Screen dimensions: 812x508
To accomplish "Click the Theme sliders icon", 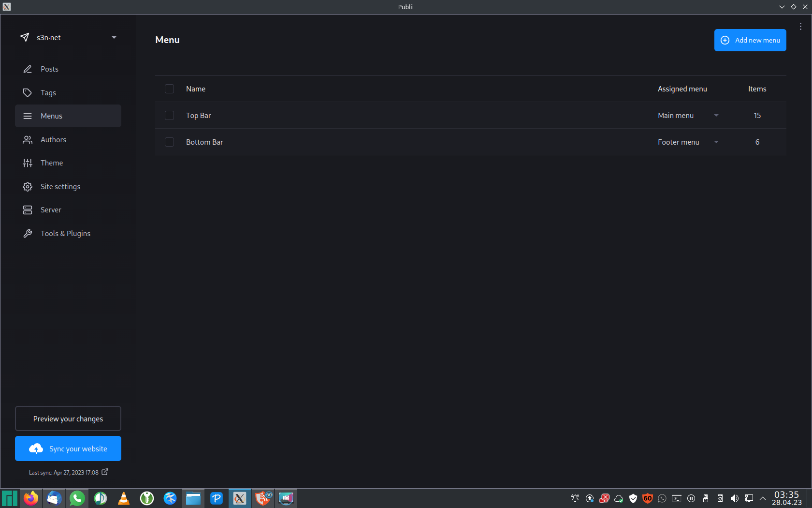I will (28, 163).
